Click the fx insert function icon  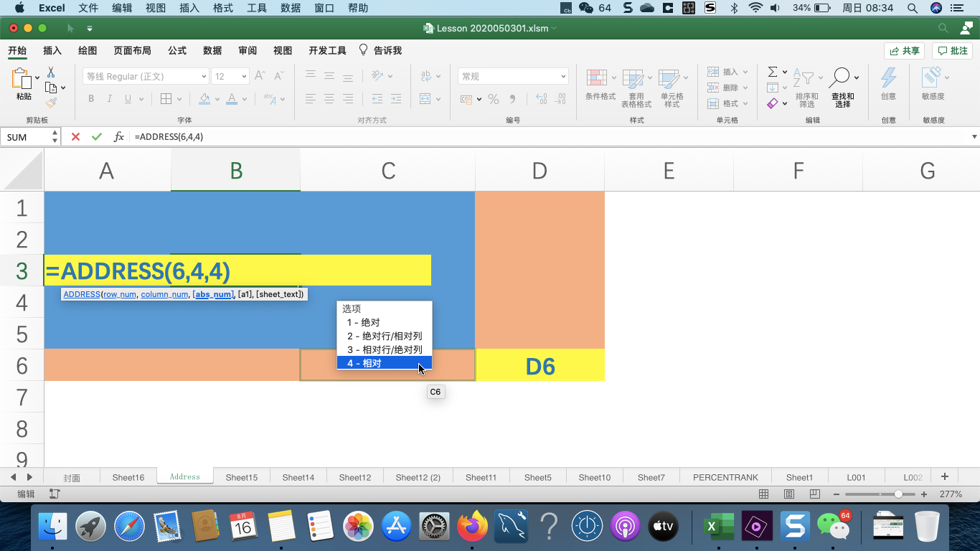(119, 136)
